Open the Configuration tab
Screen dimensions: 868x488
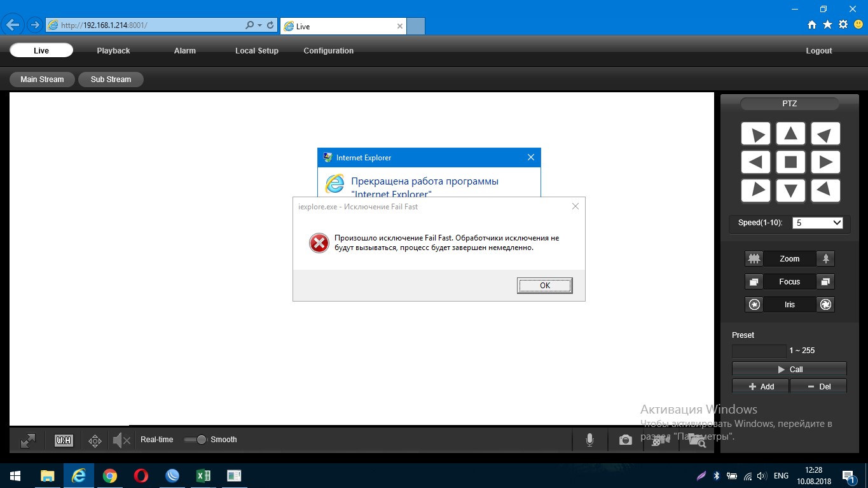click(328, 51)
